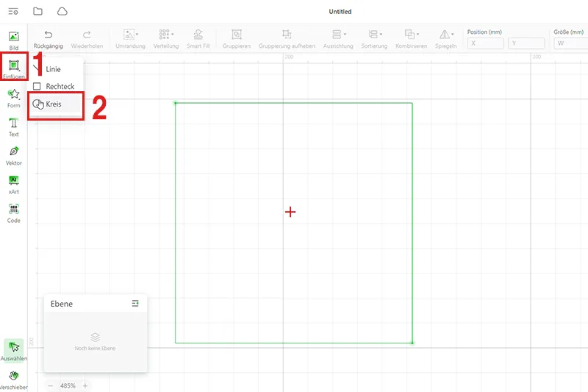Click Gruppierung aufheben ungroup button
Image resolution: width=588 pixels, height=392 pixels.
(287, 40)
